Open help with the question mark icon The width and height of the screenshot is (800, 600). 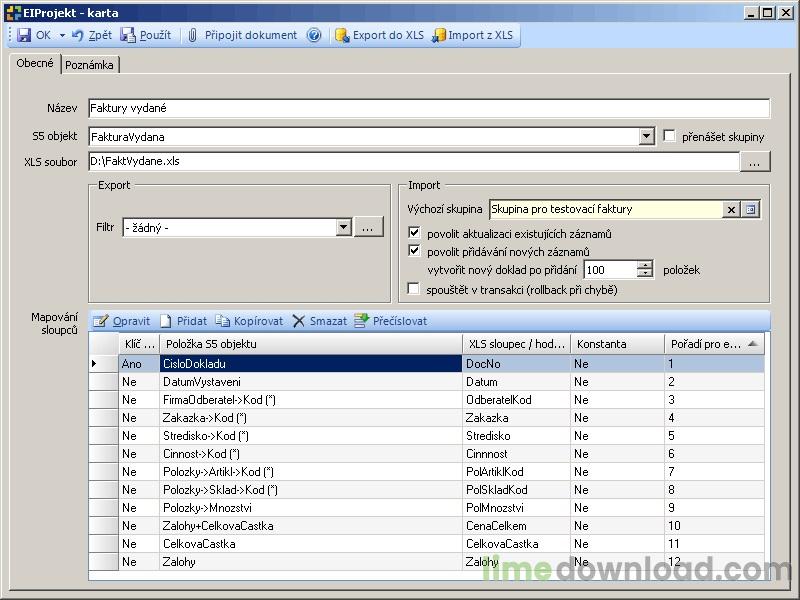click(314, 35)
